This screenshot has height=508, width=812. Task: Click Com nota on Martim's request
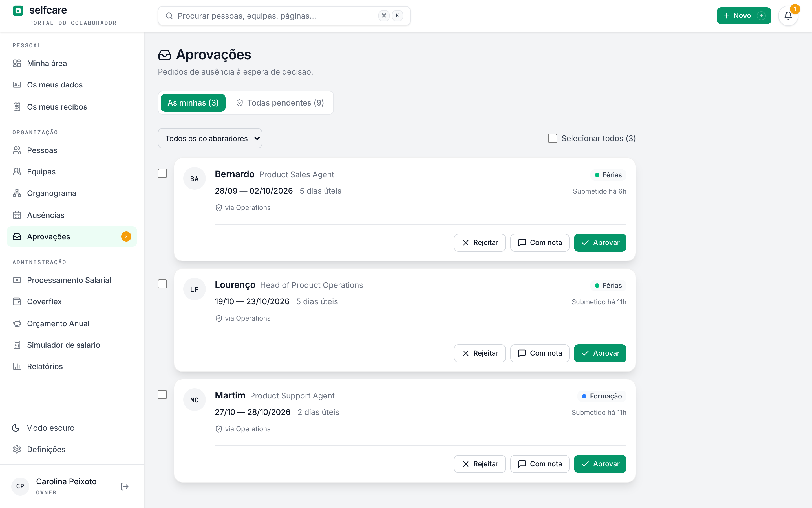click(540, 464)
